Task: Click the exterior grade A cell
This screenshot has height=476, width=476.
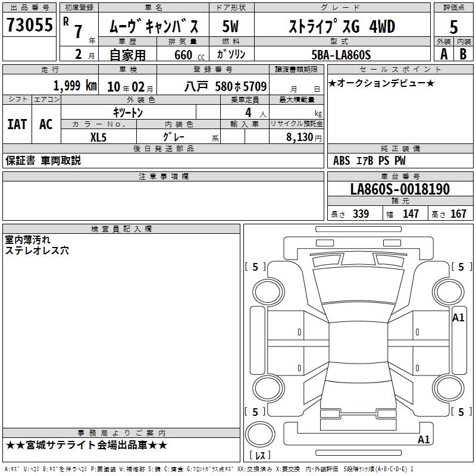Action: pyautogui.click(x=444, y=54)
